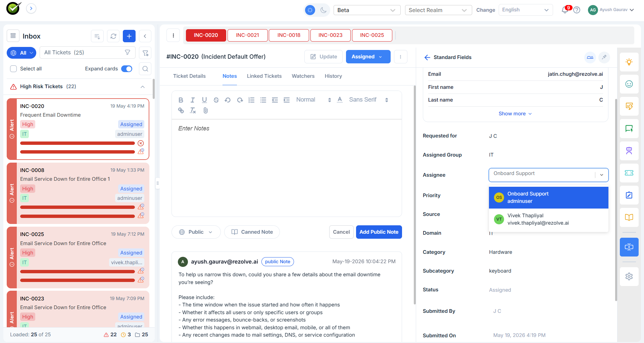Open the All tickets scope dropdown
644x343 pixels.
click(x=21, y=53)
